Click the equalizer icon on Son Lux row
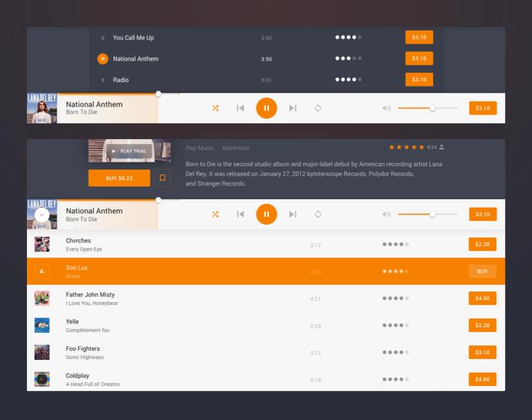 pyautogui.click(x=42, y=271)
